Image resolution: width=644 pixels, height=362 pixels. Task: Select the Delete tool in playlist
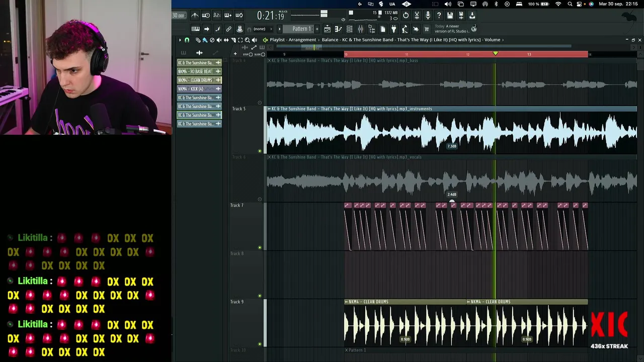point(212,40)
